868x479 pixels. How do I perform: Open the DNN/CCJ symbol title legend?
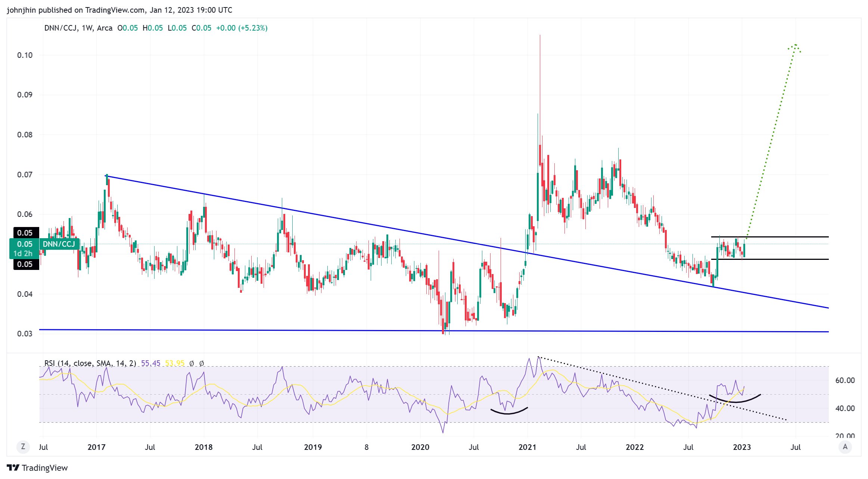click(61, 28)
